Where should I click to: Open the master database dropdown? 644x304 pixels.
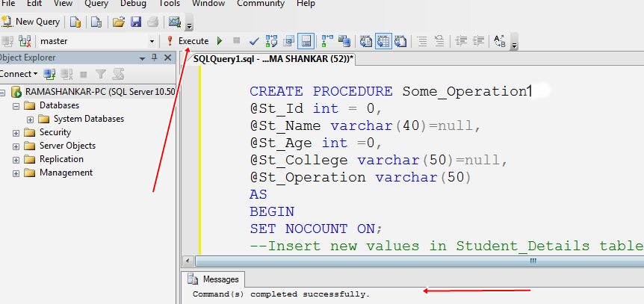tap(152, 42)
